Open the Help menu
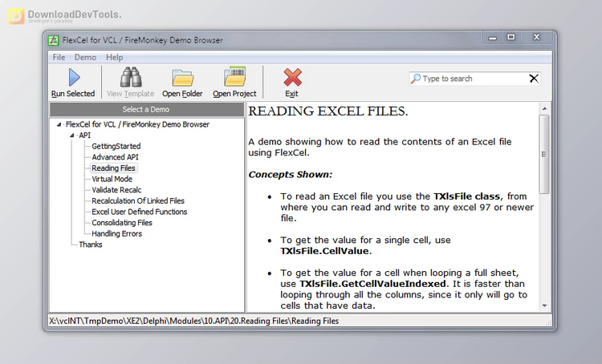The image size is (602, 364). [x=115, y=57]
